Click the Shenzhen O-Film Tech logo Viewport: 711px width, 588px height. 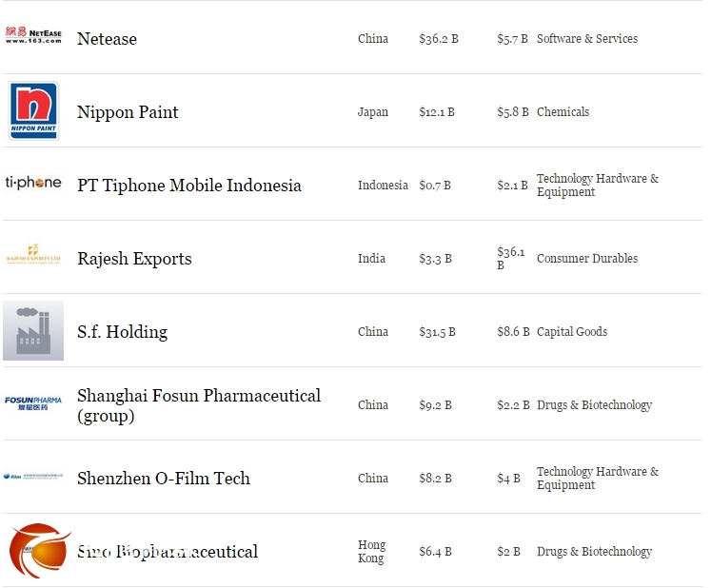click(x=33, y=477)
